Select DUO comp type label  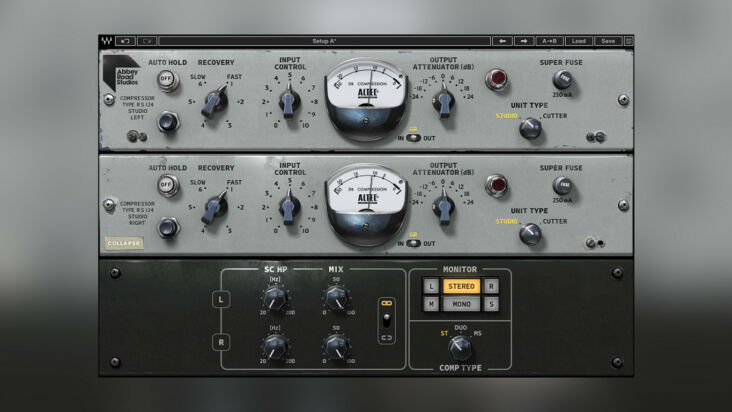(x=461, y=328)
